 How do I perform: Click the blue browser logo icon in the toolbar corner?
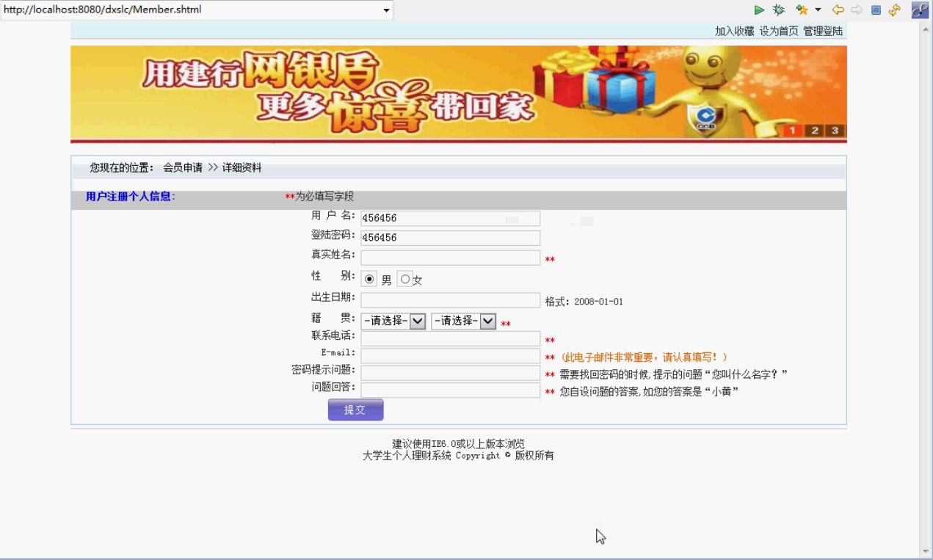tap(921, 10)
